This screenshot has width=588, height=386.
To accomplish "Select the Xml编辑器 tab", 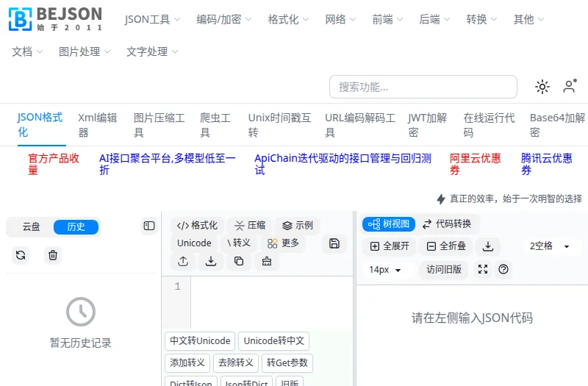I will (x=98, y=124).
